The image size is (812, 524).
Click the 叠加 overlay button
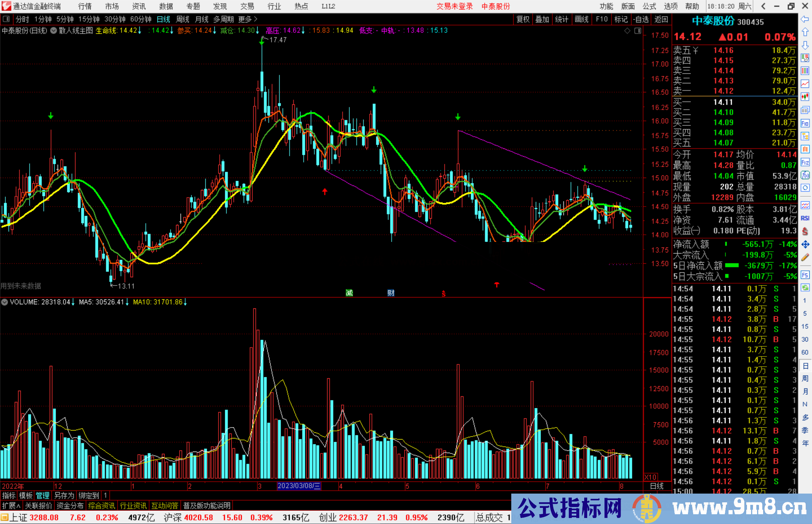click(x=542, y=19)
